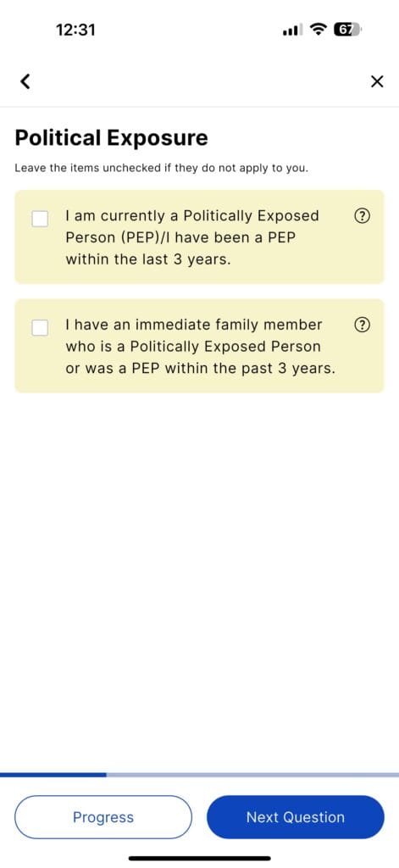Tap the Progress button
This screenshot has height=868, width=399.
click(103, 817)
